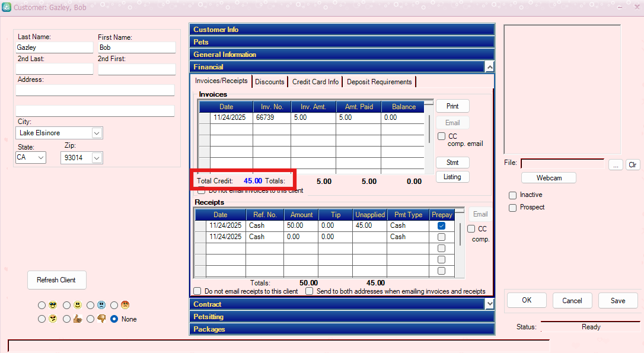The image size is (644, 353).
Task: Click the Refresh Client button
Action: click(x=56, y=280)
